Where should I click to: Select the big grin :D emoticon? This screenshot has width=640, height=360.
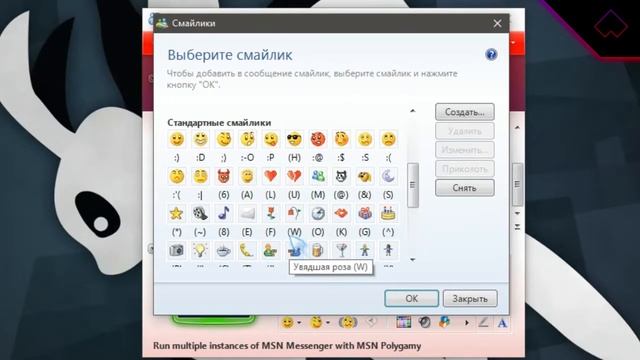[x=200, y=140]
